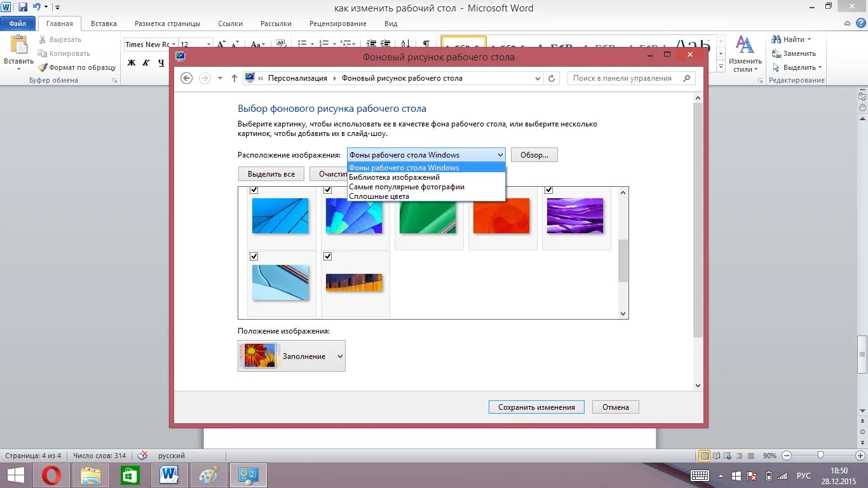Open Буфер обмена dialog launcher
868x488 pixels.
pyautogui.click(x=115, y=81)
